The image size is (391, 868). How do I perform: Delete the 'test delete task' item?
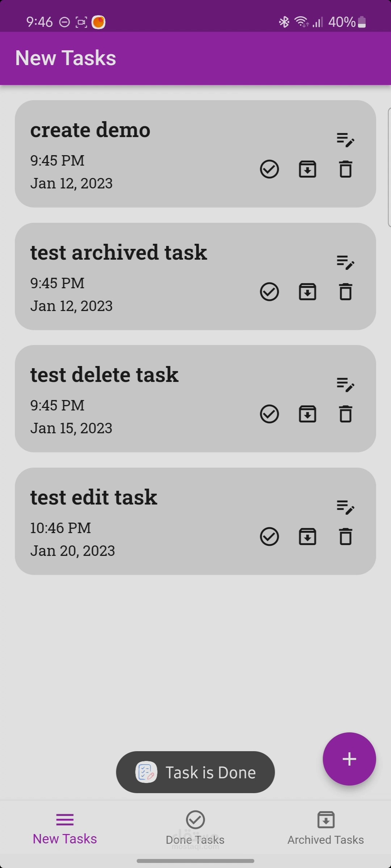345,414
